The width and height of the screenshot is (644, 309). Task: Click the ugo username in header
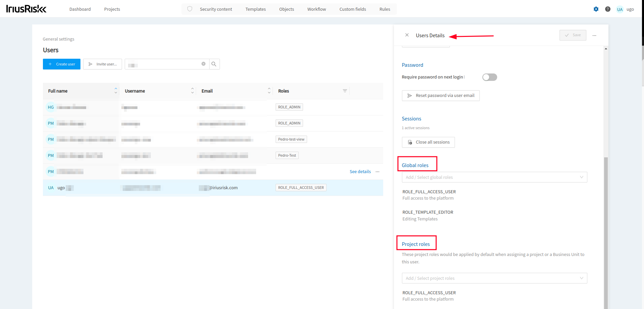(x=630, y=9)
